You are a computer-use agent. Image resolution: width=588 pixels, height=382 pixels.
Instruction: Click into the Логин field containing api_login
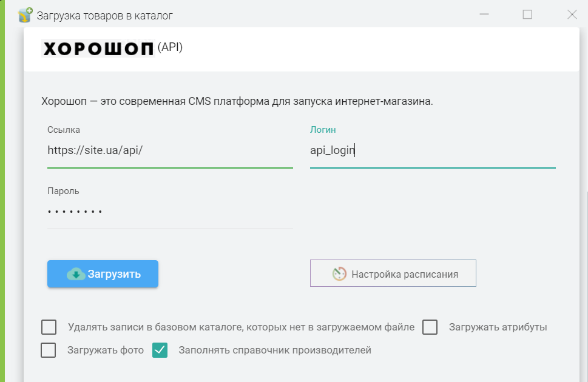[x=432, y=150]
